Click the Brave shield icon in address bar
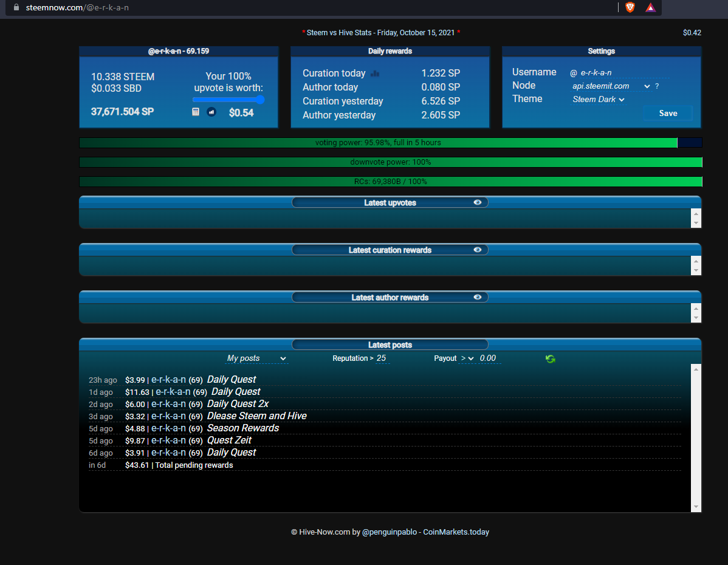 click(630, 7)
